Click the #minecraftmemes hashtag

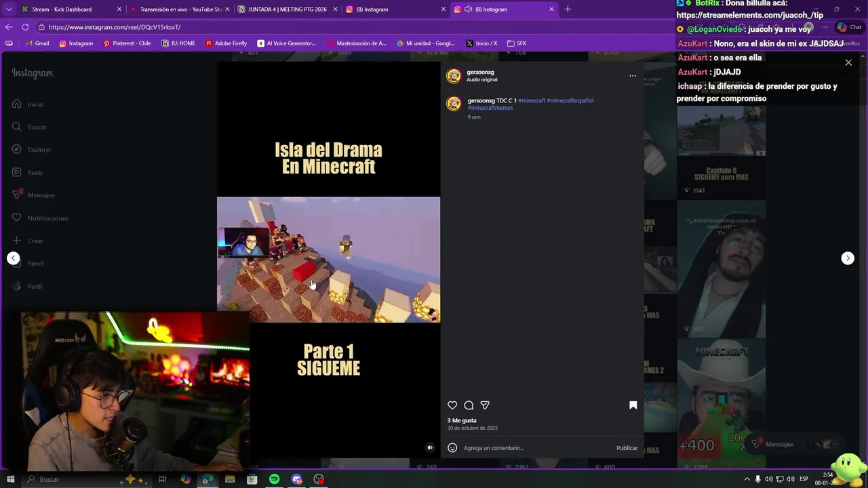(x=490, y=108)
